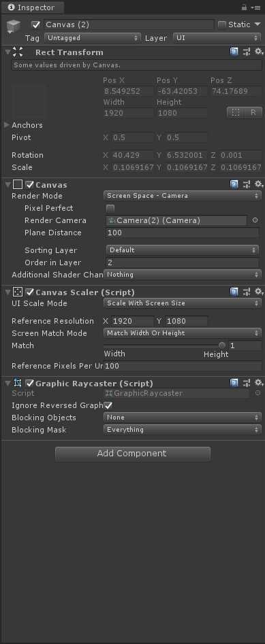Viewport: 265px width, 644px height.
Task: Toggle blueprint mode button in Rect Transform
Action: [236, 112]
